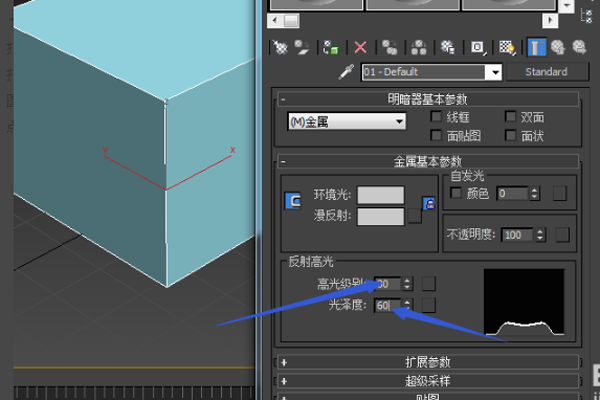Click the 漫反射 color swatch
The image size is (600, 400).
pyautogui.click(x=380, y=216)
